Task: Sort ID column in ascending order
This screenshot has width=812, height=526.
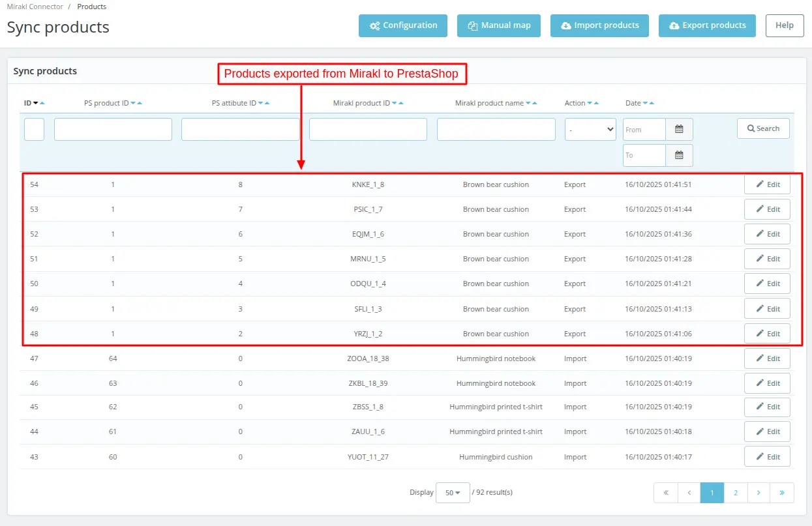Action: tap(42, 104)
